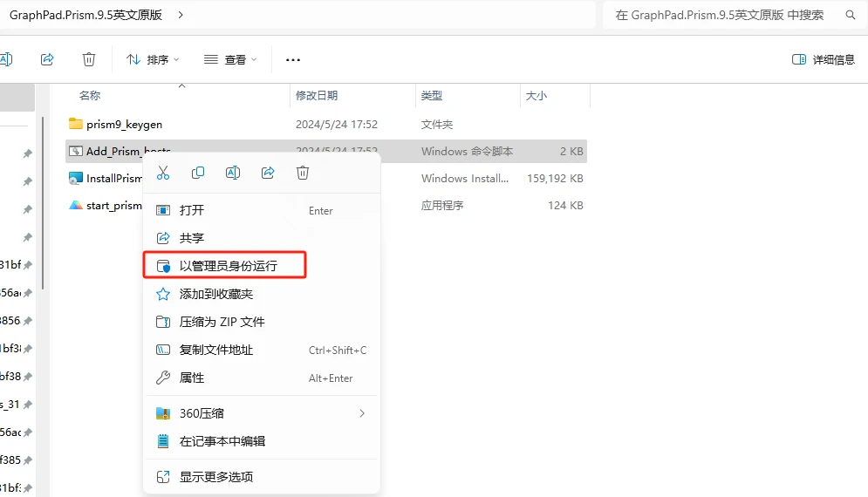Image resolution: width=868 pixels, height=497 pixels.
Task: Click the navigation pane vertical scrollbar
Action: [x=43, y=202]
